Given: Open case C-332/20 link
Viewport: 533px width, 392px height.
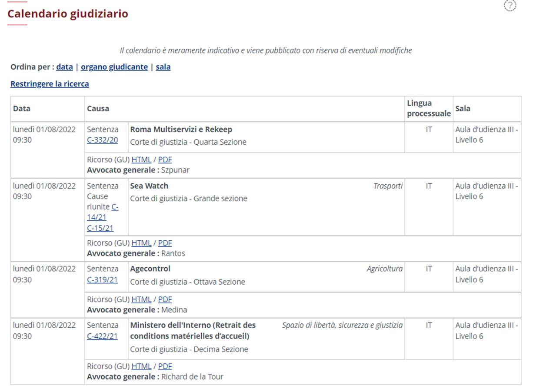Looking at the screenshot, I should [x=102, y=140].
